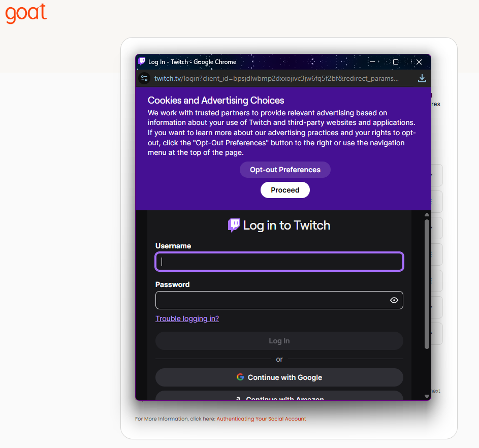Screen dimensions: 479x448
Task: Minimize the Twitch login window
Action: pyautogui.click(x=372, y=61)
